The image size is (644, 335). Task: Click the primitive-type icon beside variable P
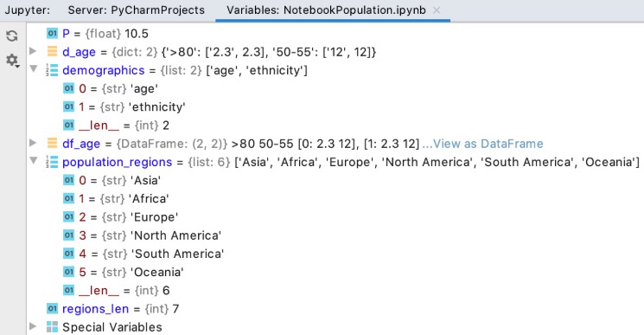[x=52, y=33]
